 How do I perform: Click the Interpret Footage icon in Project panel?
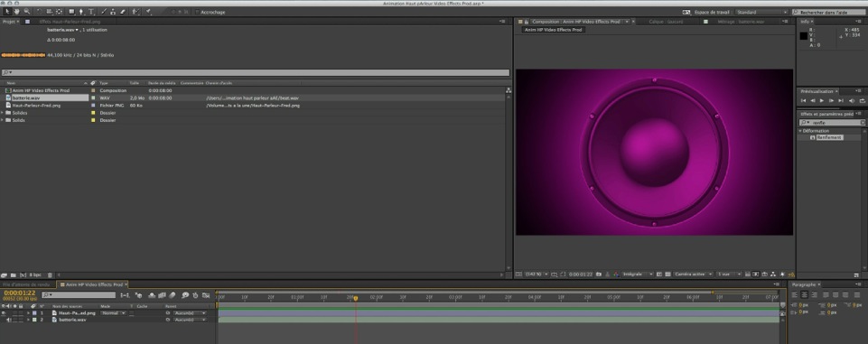pyautogui.click(x=5, y=274)
